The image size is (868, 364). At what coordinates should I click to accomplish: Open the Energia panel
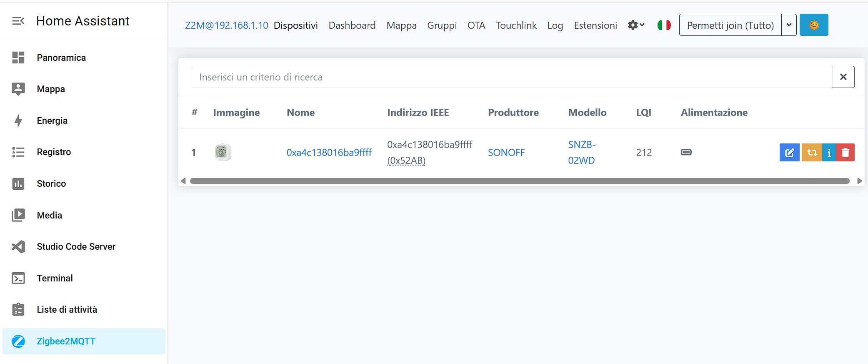pyautogui.click(x=84, y=120)
